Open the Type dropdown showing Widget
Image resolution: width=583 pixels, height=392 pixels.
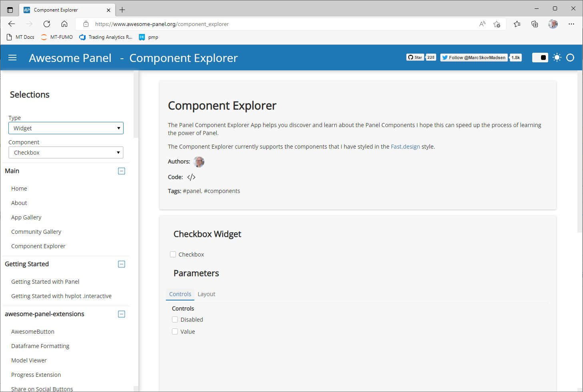(66, 128)
